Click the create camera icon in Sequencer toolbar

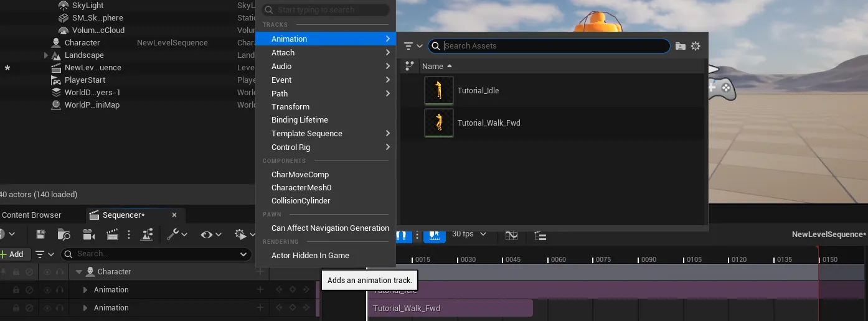coord(88,235)
